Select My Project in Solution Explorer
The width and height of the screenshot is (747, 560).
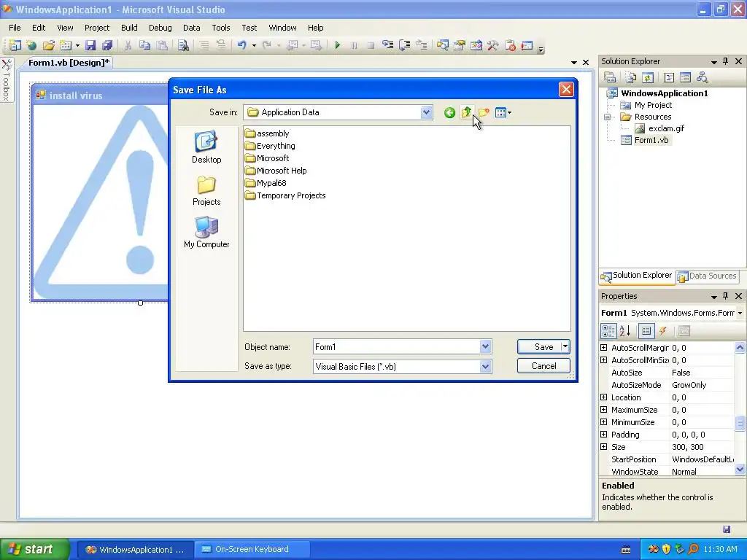(x=646, y=105)
